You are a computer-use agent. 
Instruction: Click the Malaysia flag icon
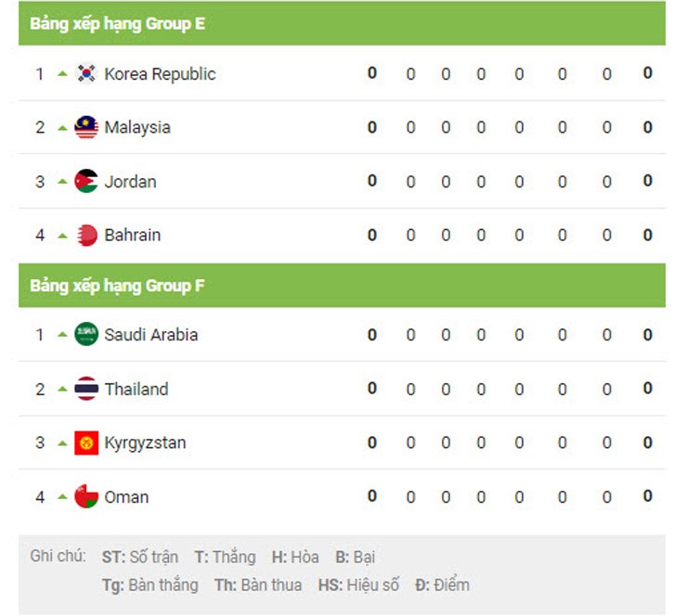coord(86,127)
